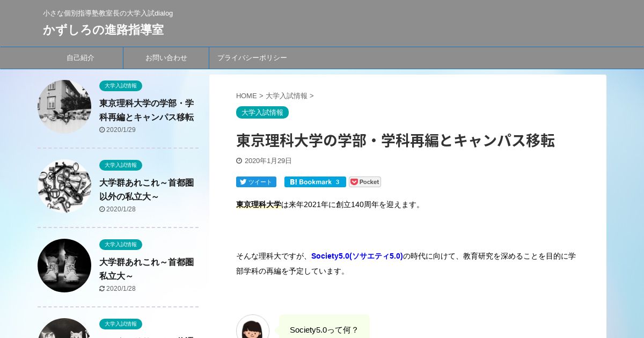Click the article heading 東京理科大学の学部・学科再編とキャンパス移転
This screenshot has height=338, width=644.
click(x=396, y=141)
